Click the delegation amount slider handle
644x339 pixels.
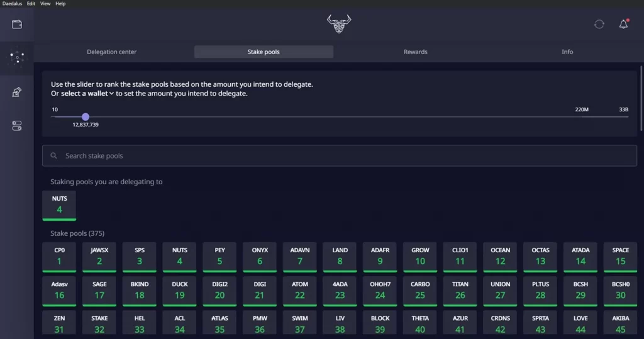point(86,117)
